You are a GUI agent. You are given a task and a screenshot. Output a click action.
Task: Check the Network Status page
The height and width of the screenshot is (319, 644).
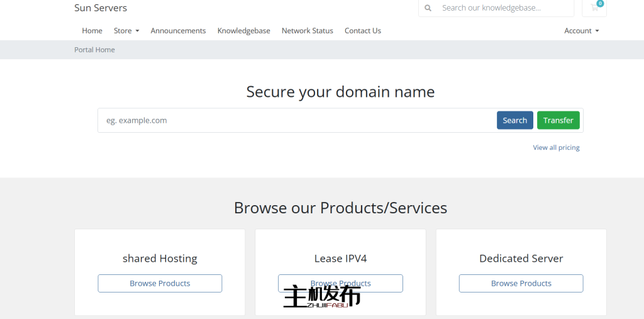(307, 31)
